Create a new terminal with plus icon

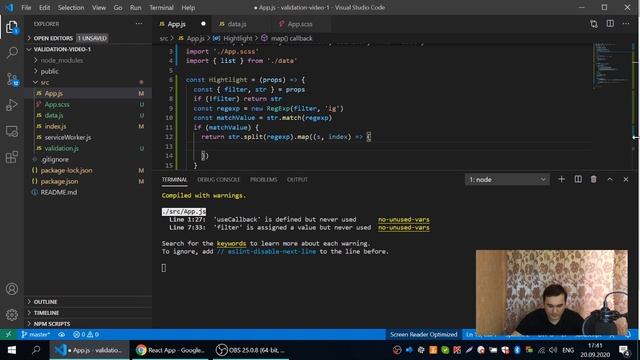pos(561,179)
